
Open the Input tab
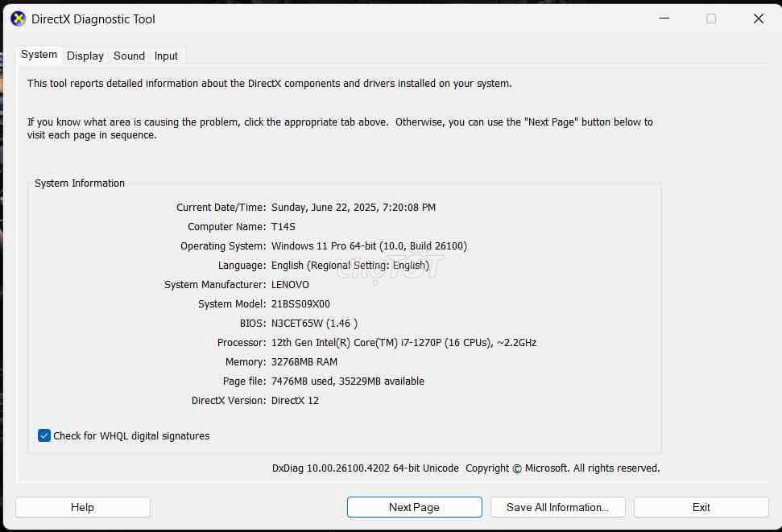pos(166,56)
